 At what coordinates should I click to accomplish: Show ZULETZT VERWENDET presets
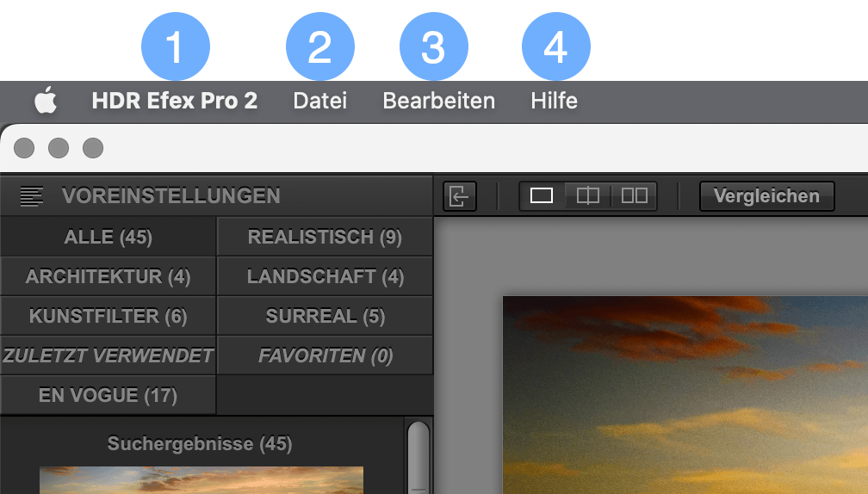click(108, 355)
